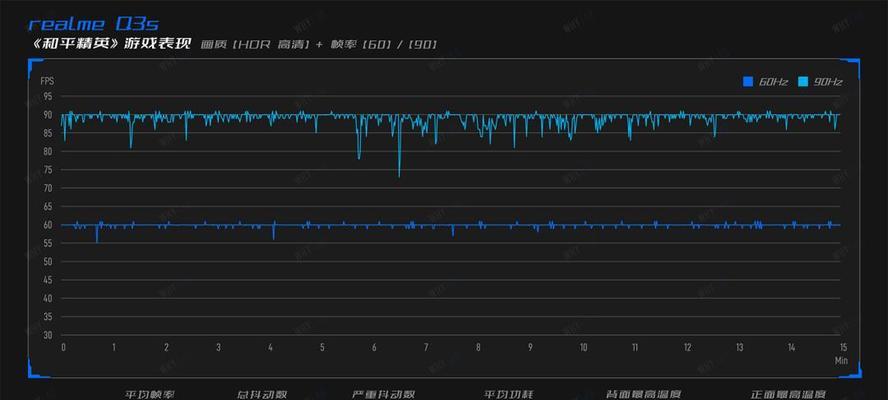Click the 平均功耗 stat label
Image resolution: width=888 pixels, height=400 pixels.
(x=509, y=394)
